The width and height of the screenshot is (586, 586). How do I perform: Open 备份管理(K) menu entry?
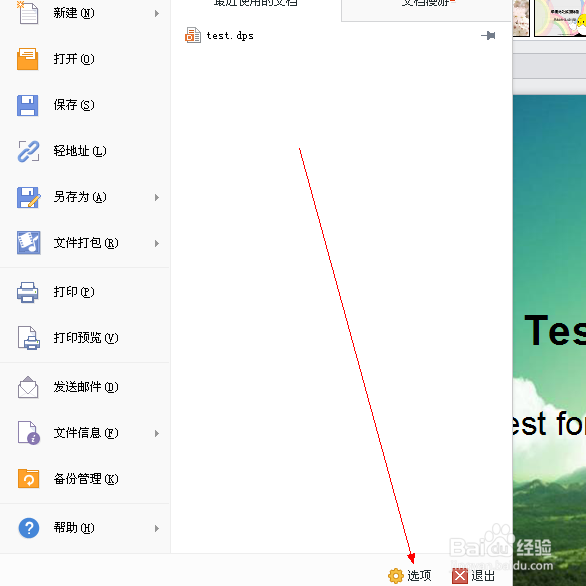point(85,479)
